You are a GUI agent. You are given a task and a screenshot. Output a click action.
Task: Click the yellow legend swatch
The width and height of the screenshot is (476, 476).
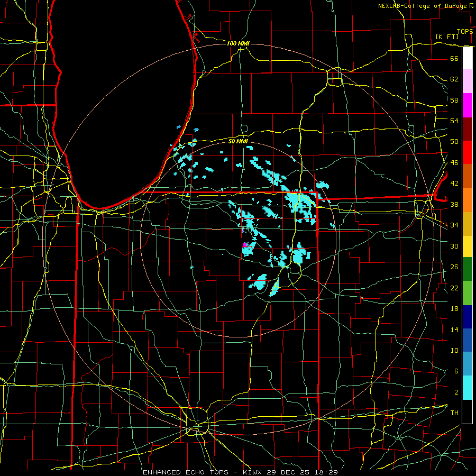(x=467, y=246)
